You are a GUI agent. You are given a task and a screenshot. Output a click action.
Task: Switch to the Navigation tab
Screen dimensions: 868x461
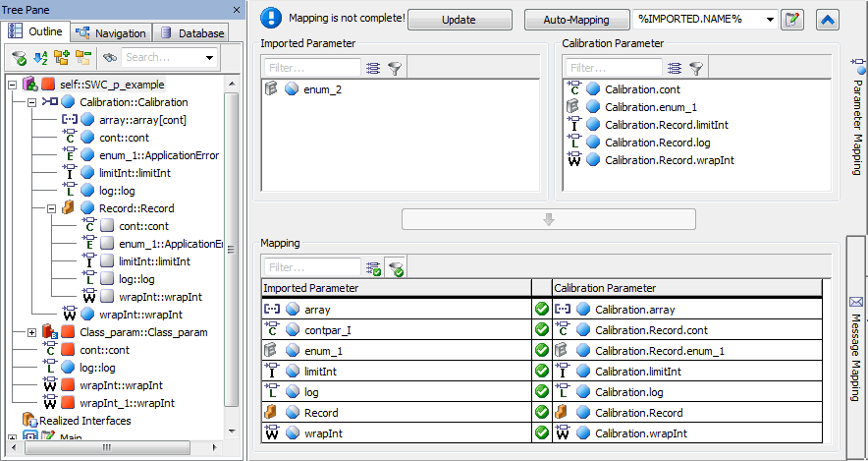coord(111,33)
